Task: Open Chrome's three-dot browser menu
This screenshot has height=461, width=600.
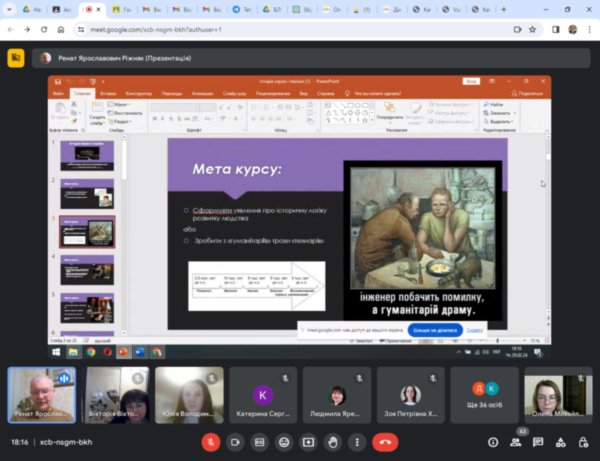Action: 589,29
